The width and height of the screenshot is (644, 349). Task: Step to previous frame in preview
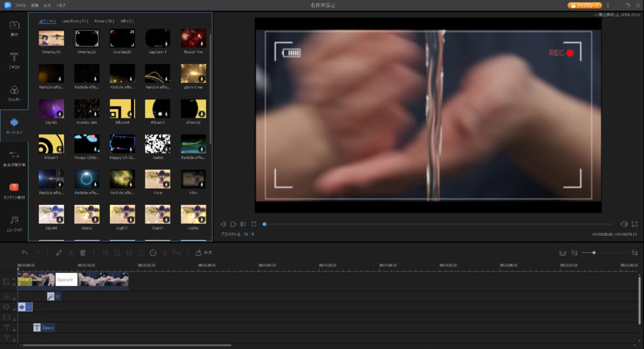click(223, 224)
